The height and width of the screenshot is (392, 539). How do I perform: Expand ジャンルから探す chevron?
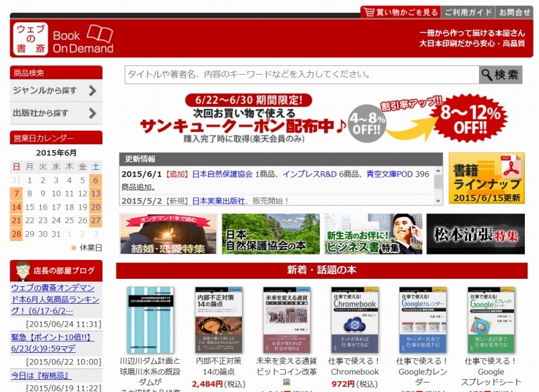92,91
